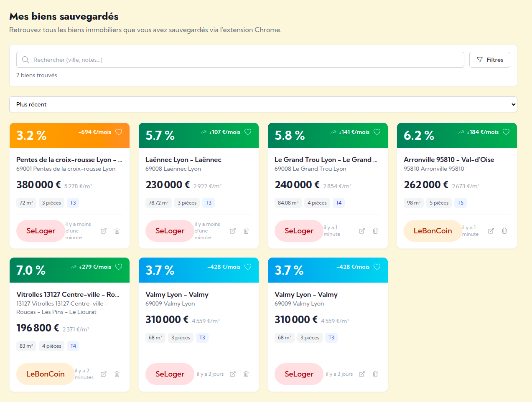The width and height of the screenshot is (532, 402).
Task: Toggle heart on Arronville 6.2 % card
Action: click(x=506, y=132)
